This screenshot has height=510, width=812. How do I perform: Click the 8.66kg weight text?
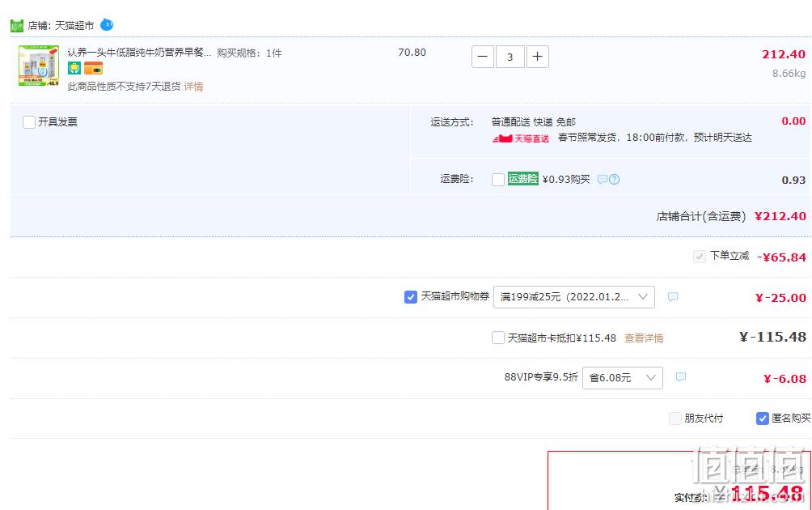click(x=789, y=74)
